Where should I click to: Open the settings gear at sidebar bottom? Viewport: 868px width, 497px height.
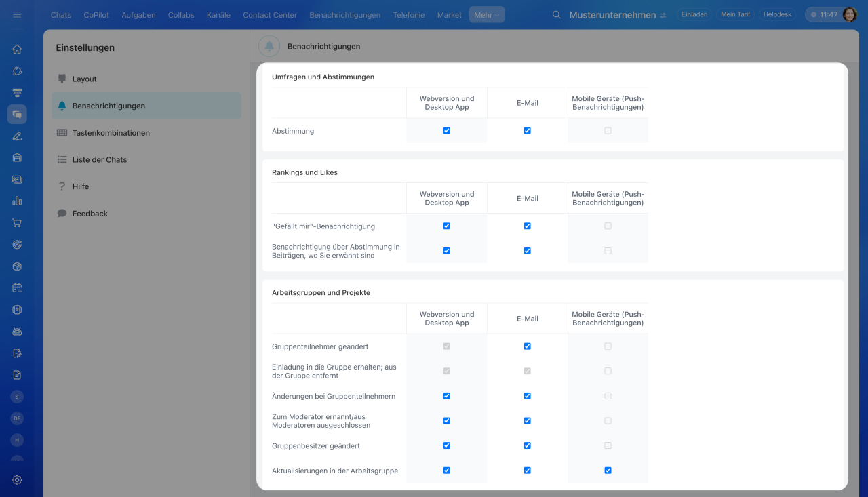[17, 480]
